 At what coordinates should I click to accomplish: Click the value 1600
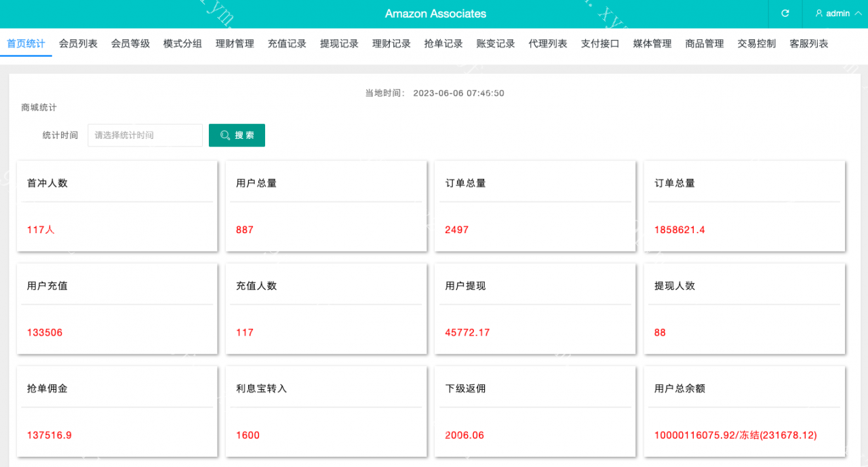pos(248,436)
